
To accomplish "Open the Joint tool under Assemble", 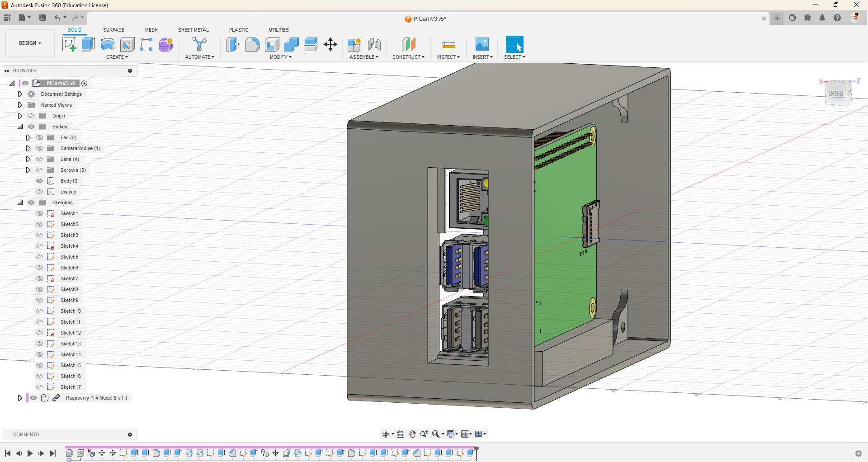I will (x=374, y=44).
